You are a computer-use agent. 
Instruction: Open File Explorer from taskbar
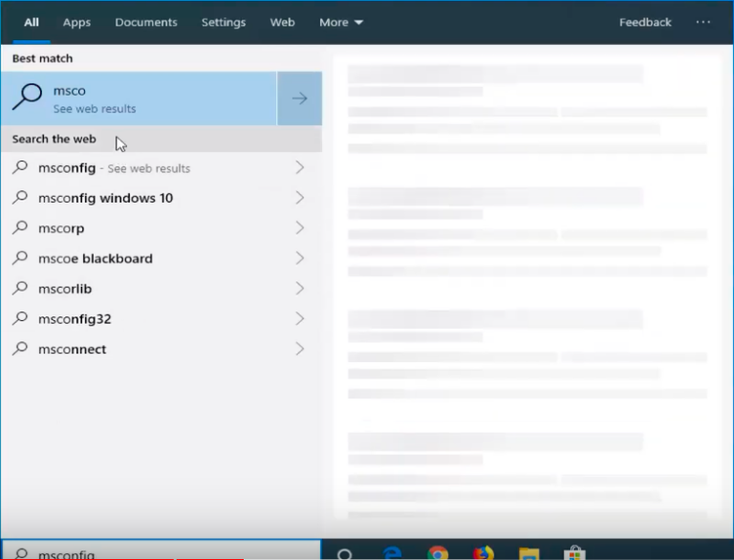[529, 553]
